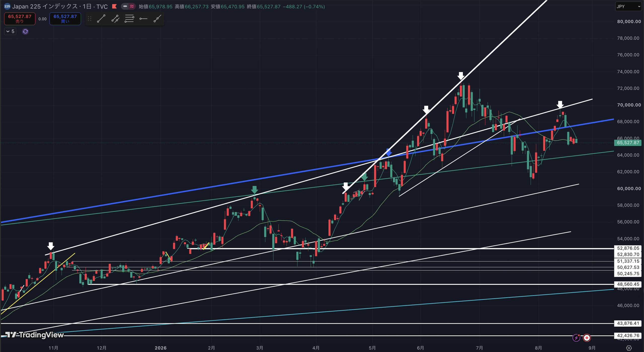The height and width of the screenshot is (352, 644).
Task: Toggle the gray dash indicator pill
Action: tap(125, 7)
